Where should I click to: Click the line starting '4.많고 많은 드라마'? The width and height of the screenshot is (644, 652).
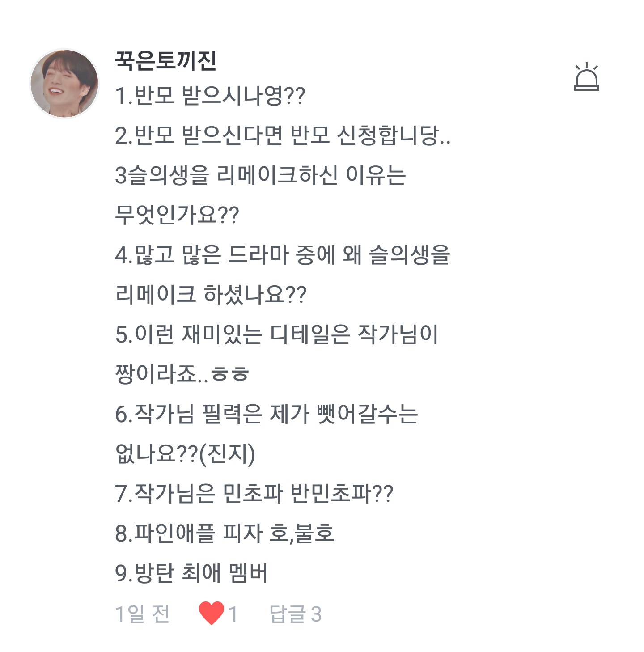tap(282, 255)
